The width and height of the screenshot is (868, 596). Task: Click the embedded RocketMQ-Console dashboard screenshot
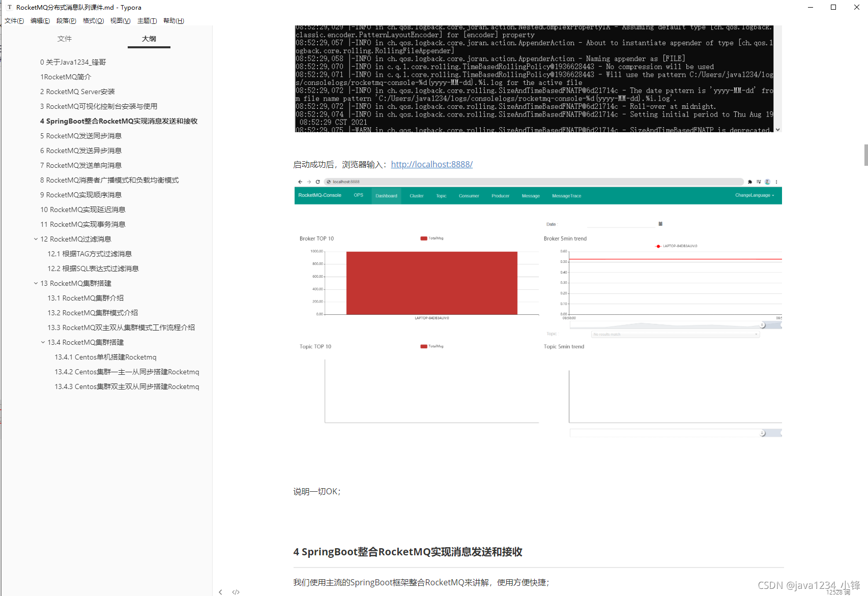[x=538, y=308]
